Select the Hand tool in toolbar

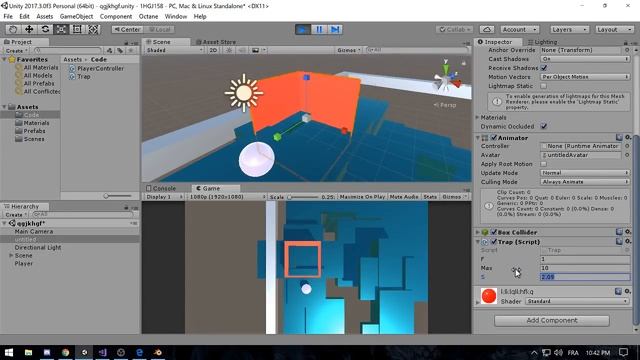13,29
